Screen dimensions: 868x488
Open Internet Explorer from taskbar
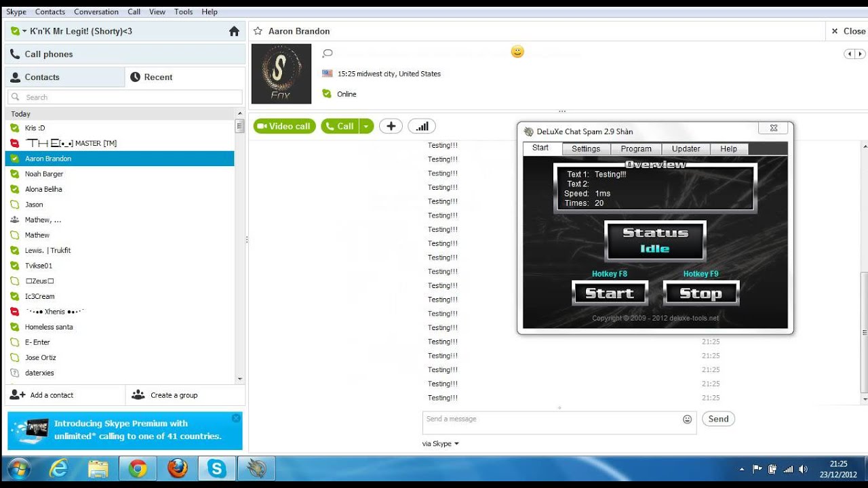(x=59, y=468)
